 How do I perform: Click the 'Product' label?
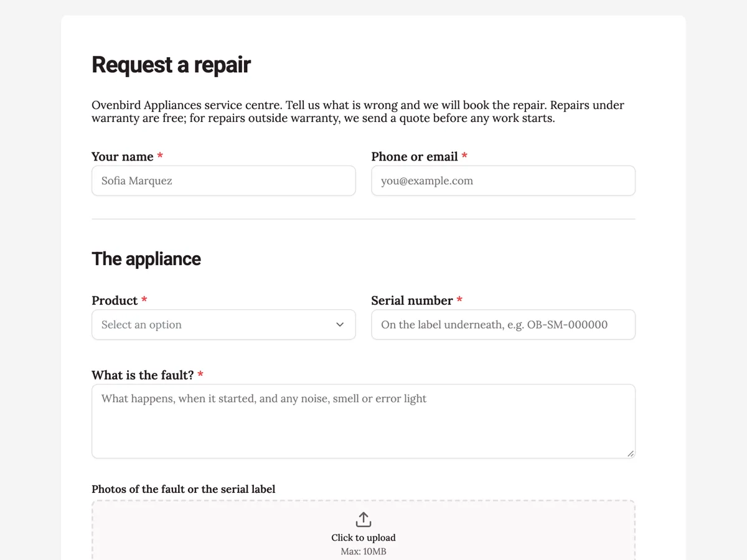click(x=115, y=301)
